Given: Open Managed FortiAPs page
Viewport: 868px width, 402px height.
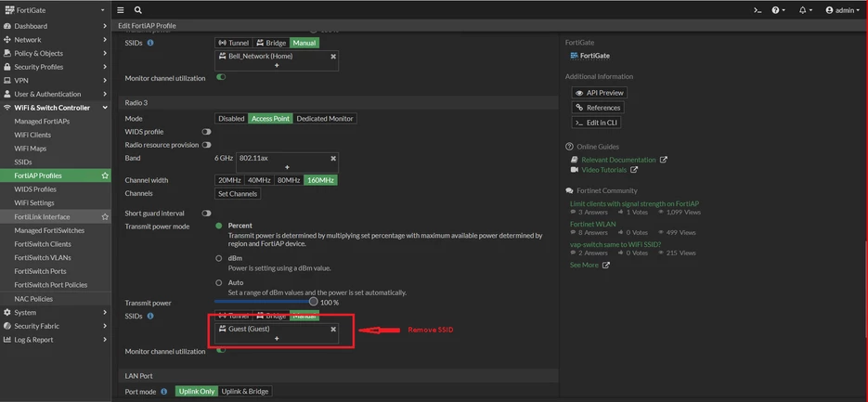Looking at the screenshot, I should pos(42,122).
